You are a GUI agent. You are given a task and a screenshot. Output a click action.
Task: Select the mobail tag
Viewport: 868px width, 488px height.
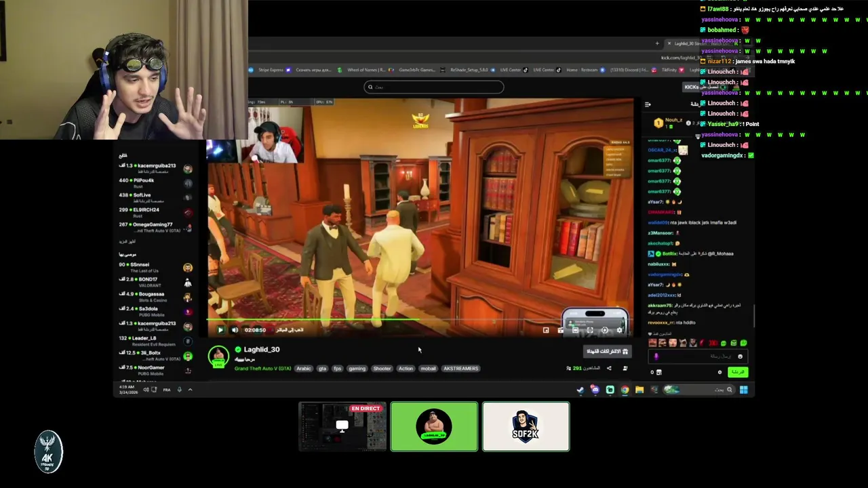coord(428,369)
